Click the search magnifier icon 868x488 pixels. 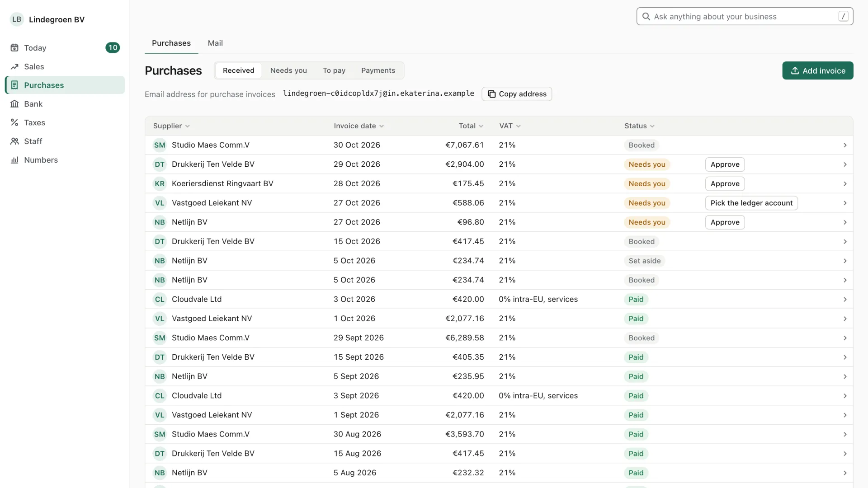pyautogui.click(x=646, y=17)
